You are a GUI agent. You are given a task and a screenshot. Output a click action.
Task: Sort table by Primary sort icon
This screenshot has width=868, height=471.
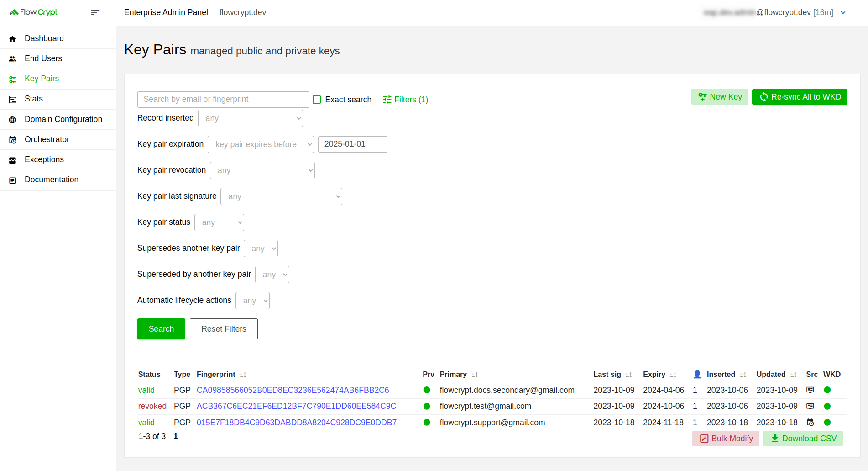point(475,375)
